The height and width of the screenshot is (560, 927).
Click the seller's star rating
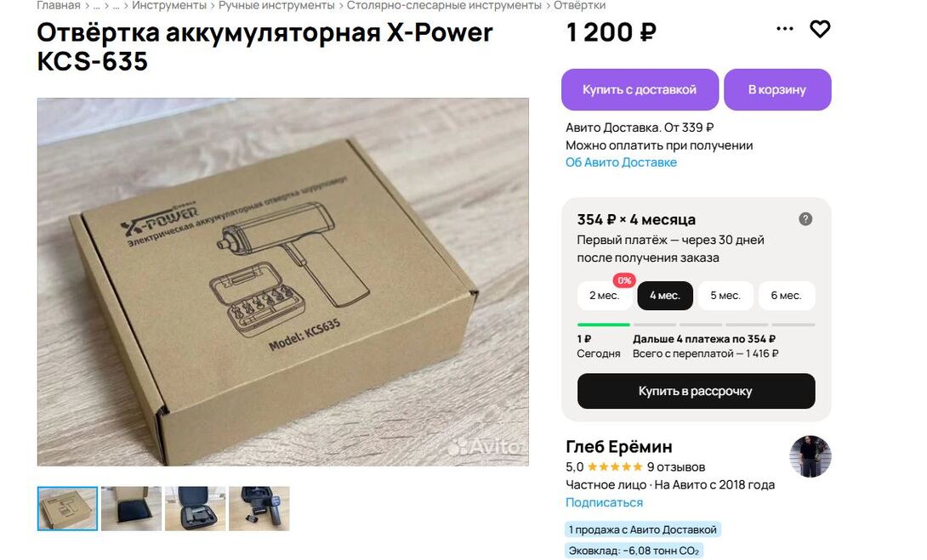[615, 467]
